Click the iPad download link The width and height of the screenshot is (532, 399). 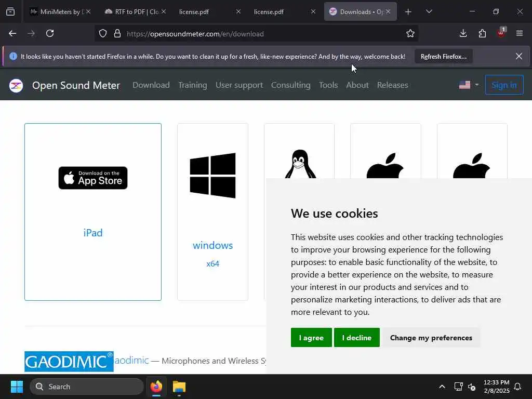click(x=93, y=233)
